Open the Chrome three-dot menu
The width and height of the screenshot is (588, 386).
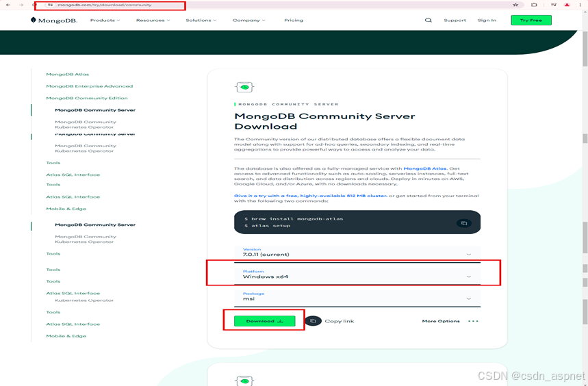click(x=580, y=5)
